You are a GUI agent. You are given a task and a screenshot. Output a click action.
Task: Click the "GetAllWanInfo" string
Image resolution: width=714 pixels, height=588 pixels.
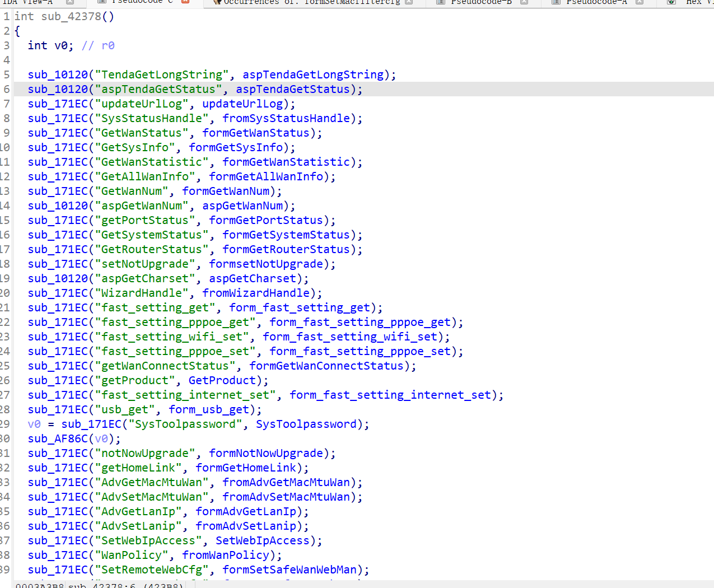[146, 176]
